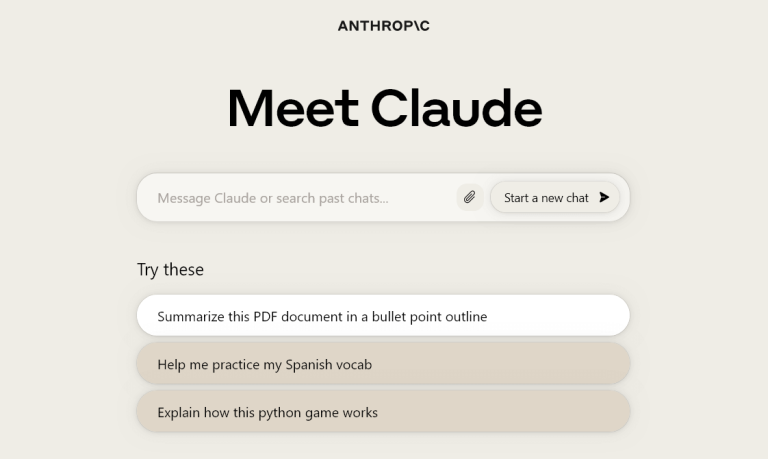Open the python game suggestion row
This screenshot has height=459, width=768.
[x=383, y=412]
